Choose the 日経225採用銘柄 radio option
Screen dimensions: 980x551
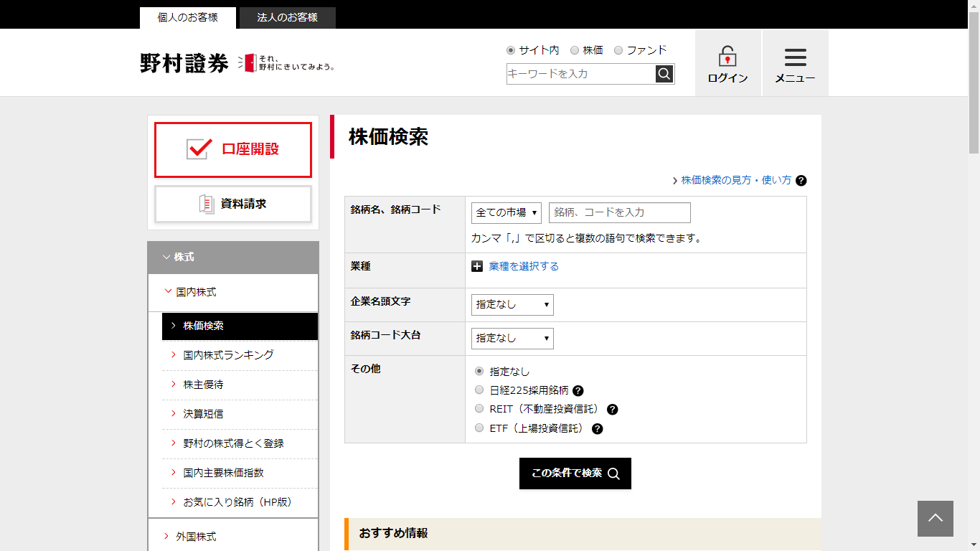pos(479,390)
